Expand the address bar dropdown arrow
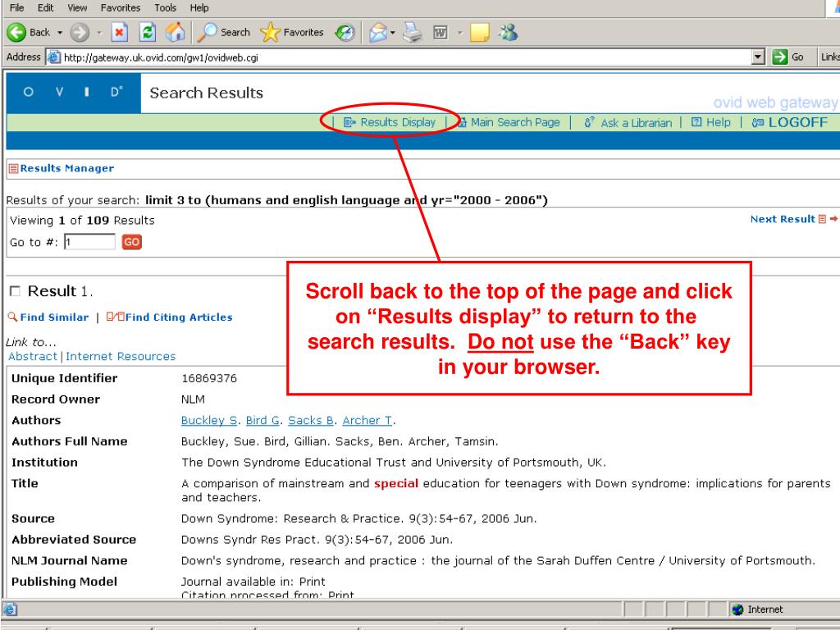This screenshot has width=840, height=630. point(760,57)
